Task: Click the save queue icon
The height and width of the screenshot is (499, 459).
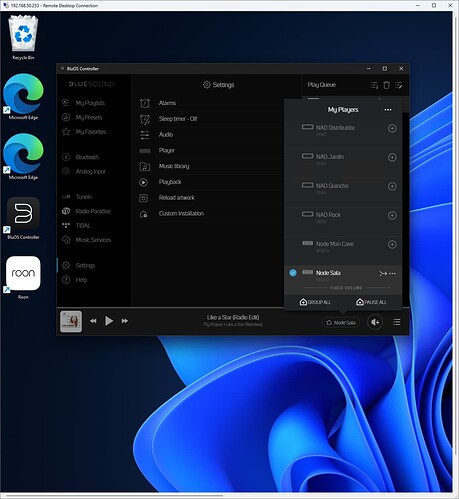Action: coord(374,85)
